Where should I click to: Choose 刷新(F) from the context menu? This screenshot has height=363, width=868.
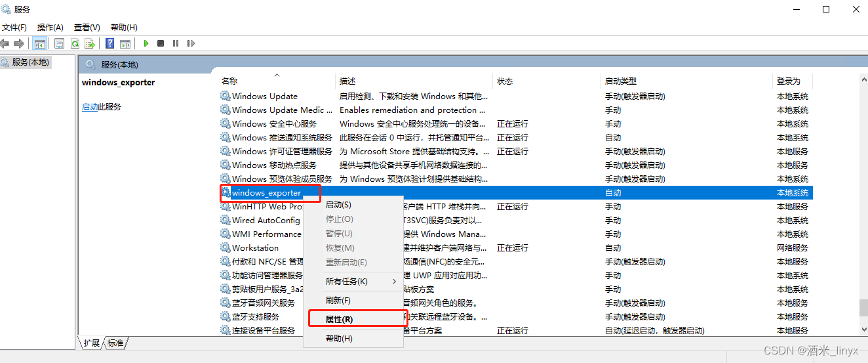[353, 300]
